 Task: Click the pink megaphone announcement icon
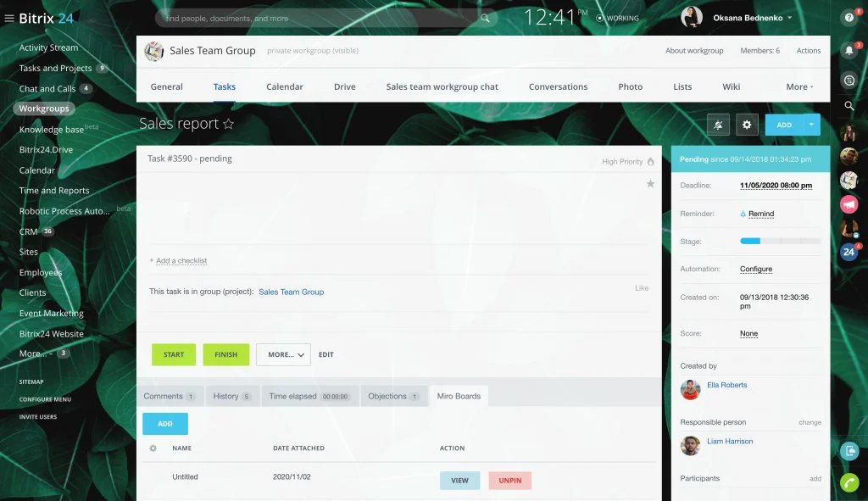coord(849,204)
